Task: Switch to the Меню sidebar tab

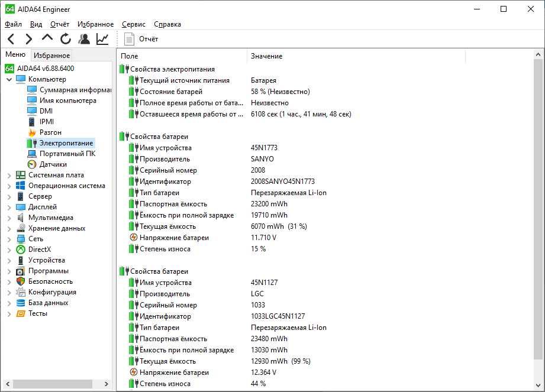Action: pyautogui.click(x=15, y=54)
